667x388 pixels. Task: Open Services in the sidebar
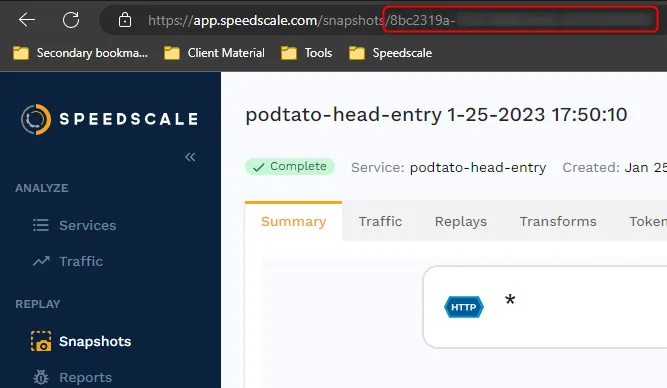tap(87, 225)
